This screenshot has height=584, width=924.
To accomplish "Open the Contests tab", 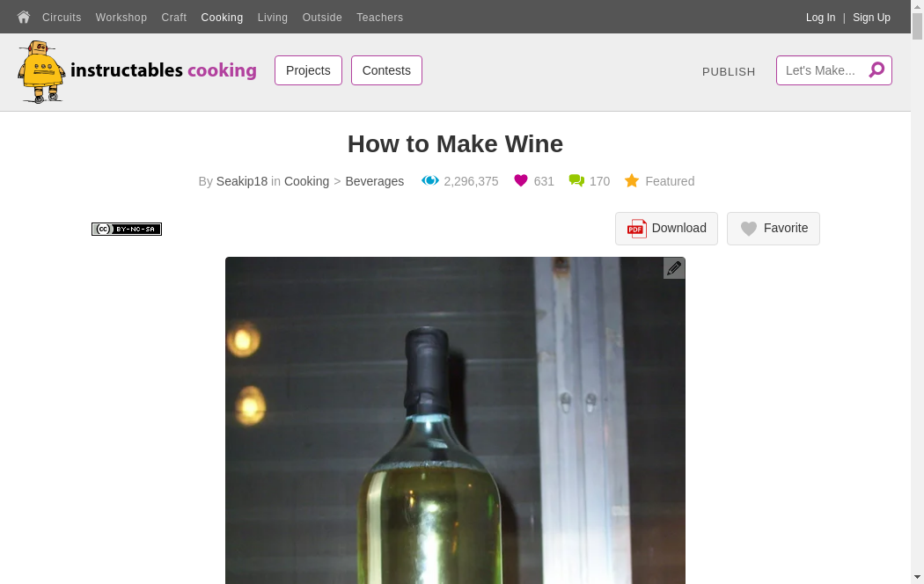I will 386,70.
